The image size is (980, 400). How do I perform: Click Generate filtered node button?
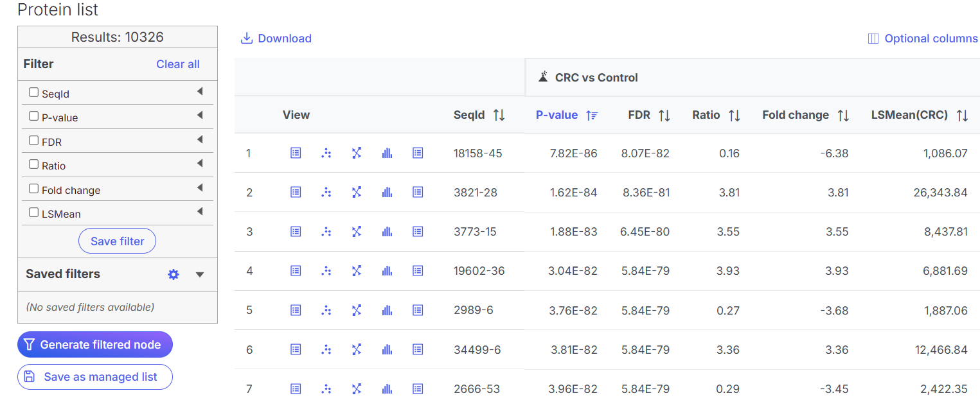point(94,345)
